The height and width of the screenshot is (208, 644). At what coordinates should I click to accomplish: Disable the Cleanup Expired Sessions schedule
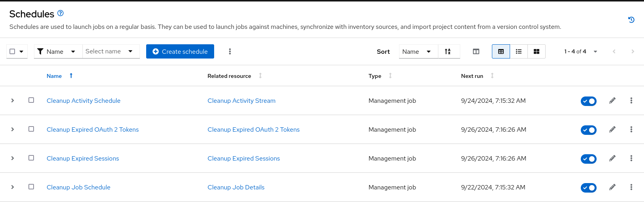[x=588, y=159]
